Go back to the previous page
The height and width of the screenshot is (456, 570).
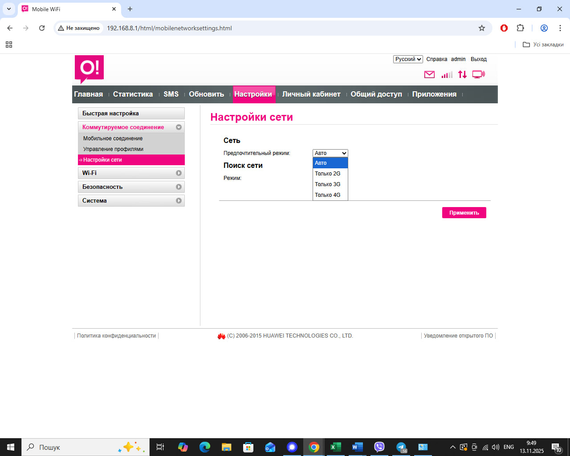click(10, 28)
